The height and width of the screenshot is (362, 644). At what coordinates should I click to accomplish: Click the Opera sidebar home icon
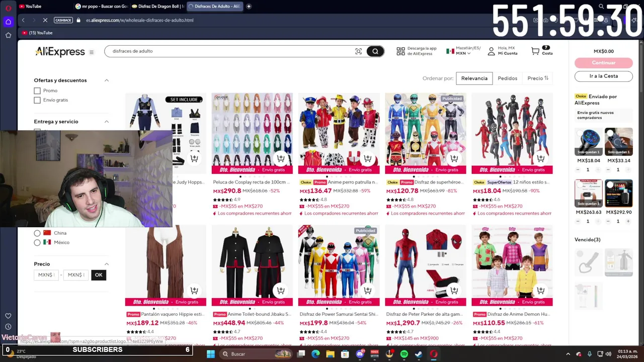click(x=8, y=22)
